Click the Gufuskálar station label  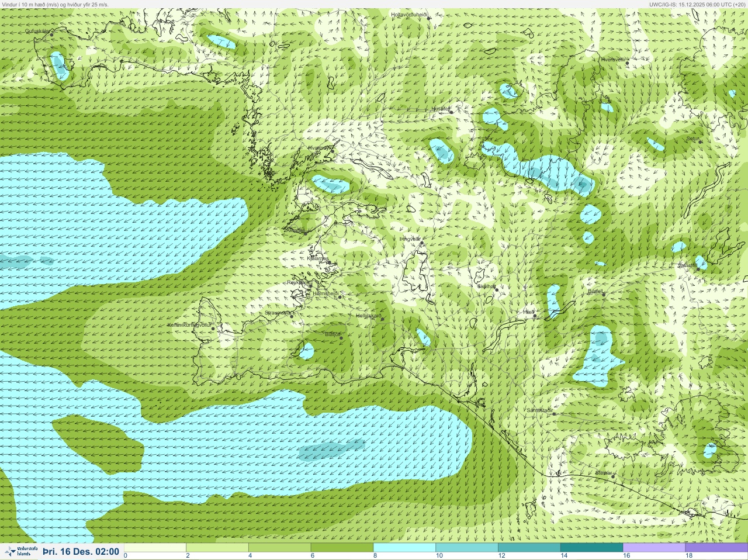pos(37,31)
